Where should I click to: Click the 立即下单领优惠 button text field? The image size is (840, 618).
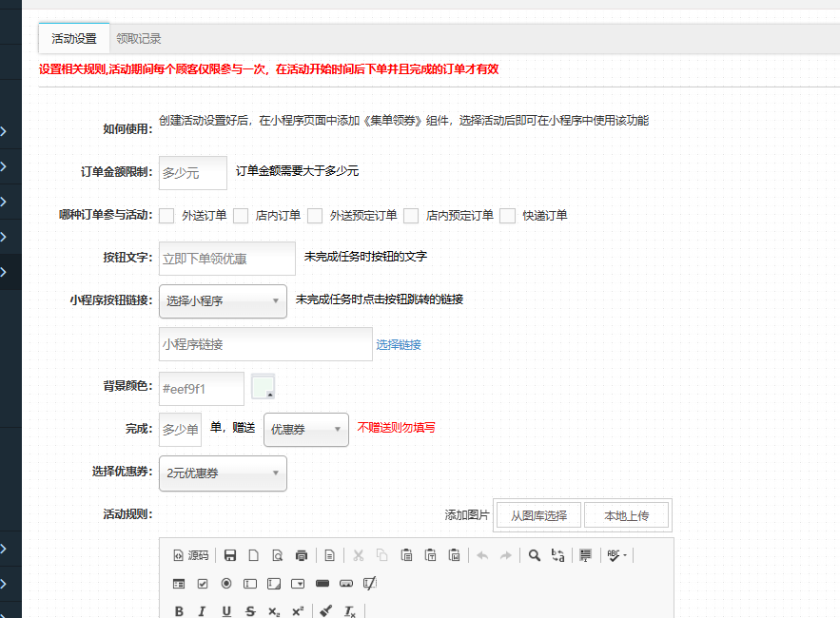click(227, 259)
